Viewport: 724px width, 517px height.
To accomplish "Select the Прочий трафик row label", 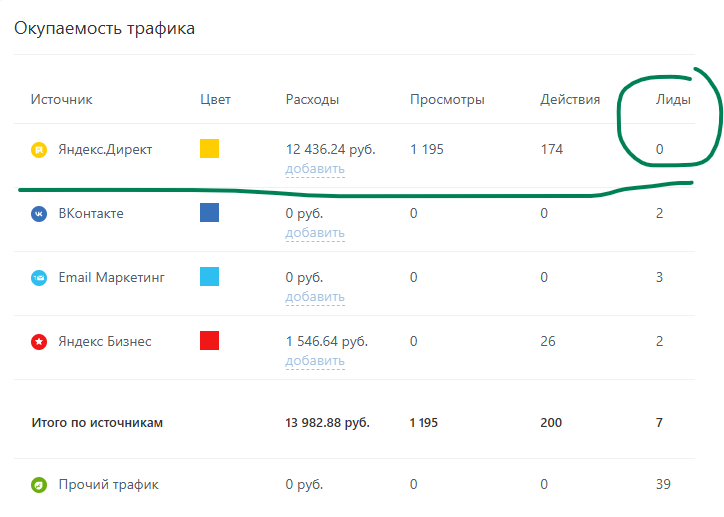I will point(109,485).
